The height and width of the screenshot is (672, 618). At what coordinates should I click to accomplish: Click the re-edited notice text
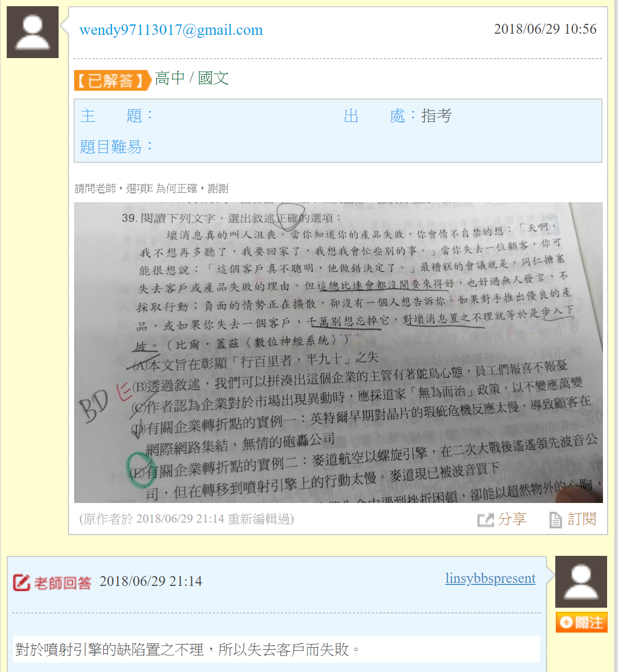[187, 519]
